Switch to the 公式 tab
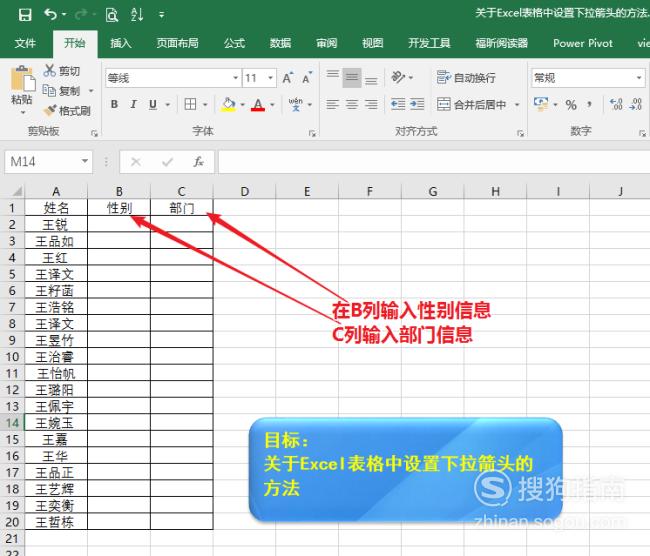The image size is (650, 556). (235, 43)
